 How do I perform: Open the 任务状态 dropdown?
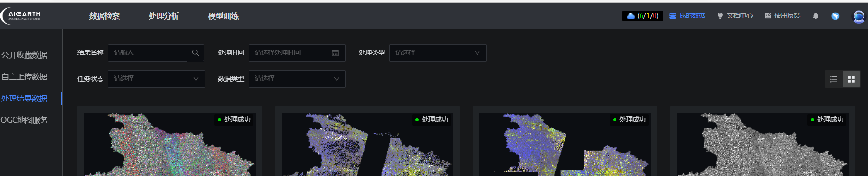click(x=156, y=79)
